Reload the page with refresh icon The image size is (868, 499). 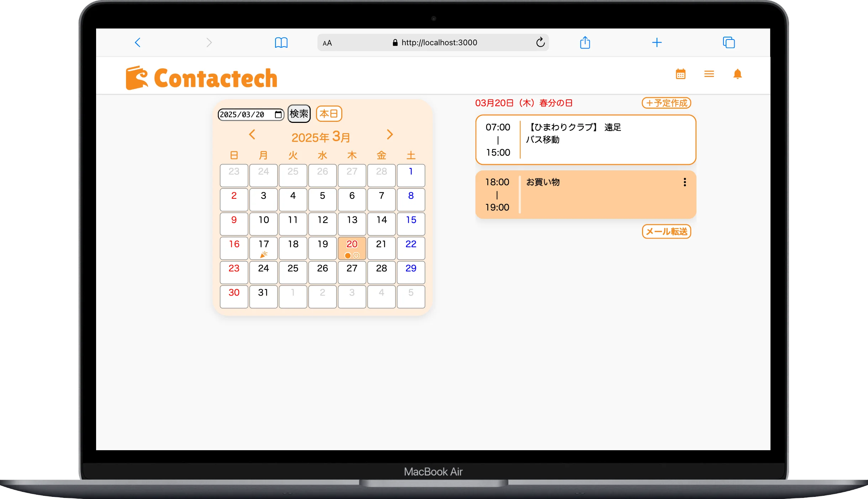coord(540,43)
